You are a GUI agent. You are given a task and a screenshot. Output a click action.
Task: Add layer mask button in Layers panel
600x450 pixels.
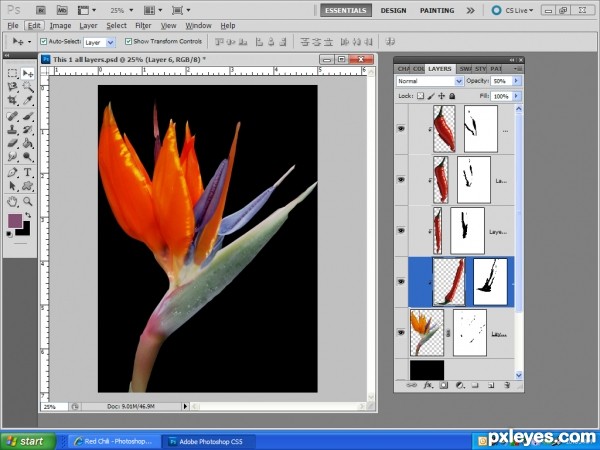tap(443, 385)
